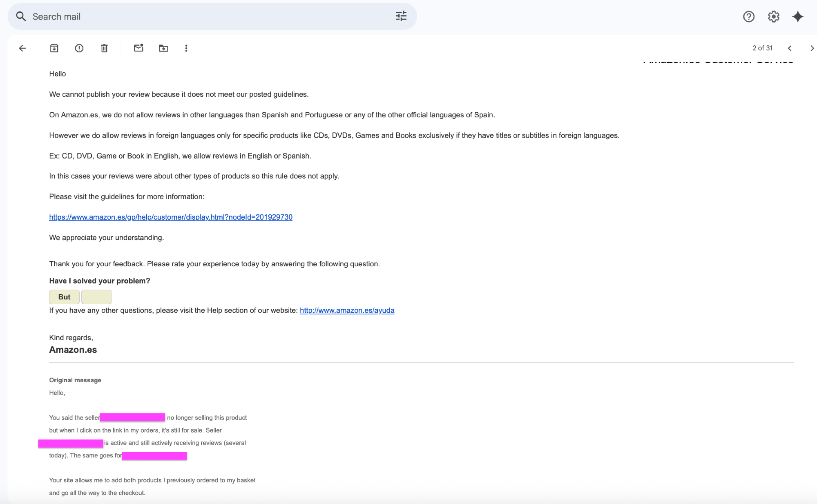Go to newer email with chevron

(x=790, y=48)
